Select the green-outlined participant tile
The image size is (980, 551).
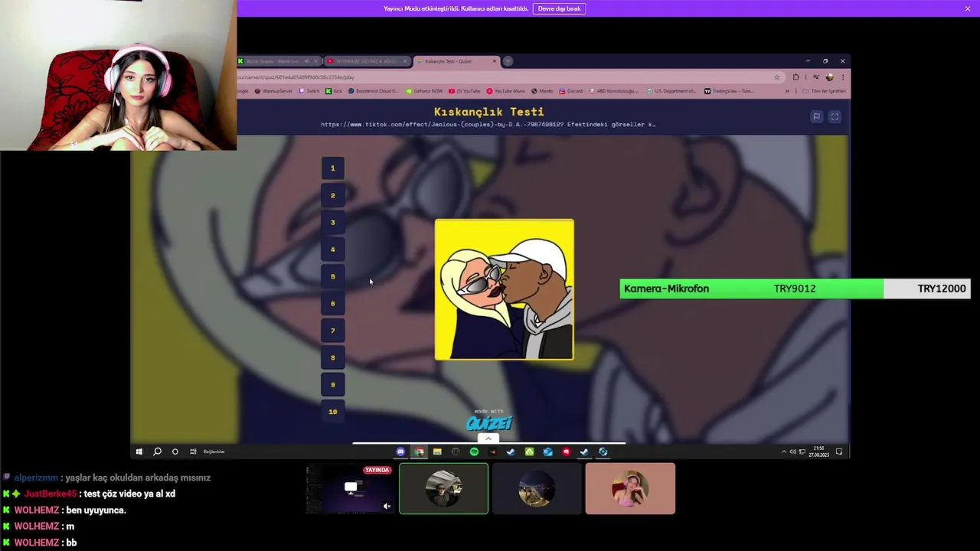click(443, 488)
